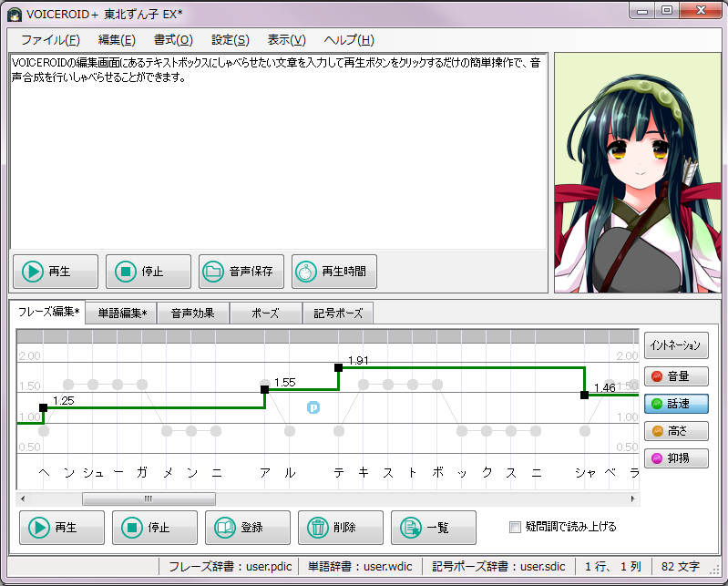The height and width of the screenshot is (586, 728).
Task: Switch to イントネーション editing mode
Action: pos(676,345)
